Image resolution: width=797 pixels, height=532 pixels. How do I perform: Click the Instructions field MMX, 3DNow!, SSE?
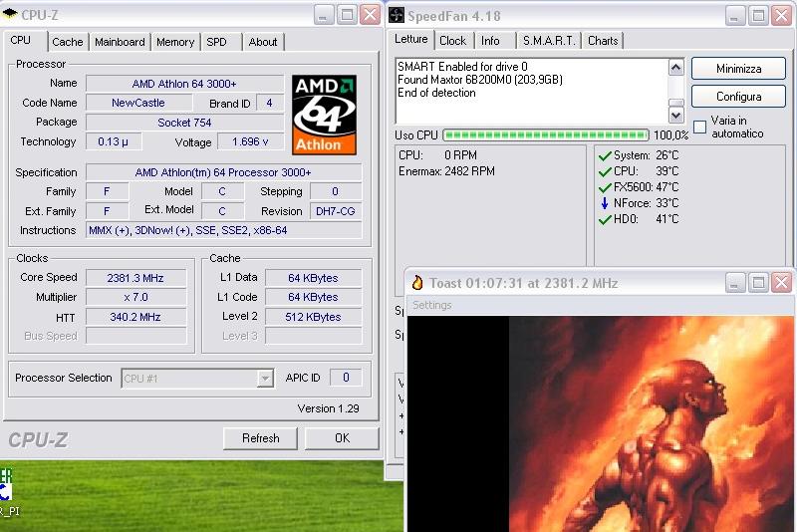[x=223, y=231]
